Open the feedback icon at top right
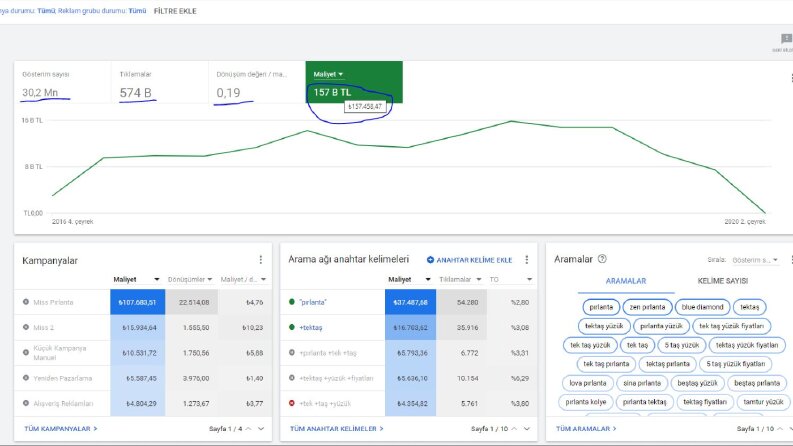Screen dimensions: 793x446 [x=786, y=39]
